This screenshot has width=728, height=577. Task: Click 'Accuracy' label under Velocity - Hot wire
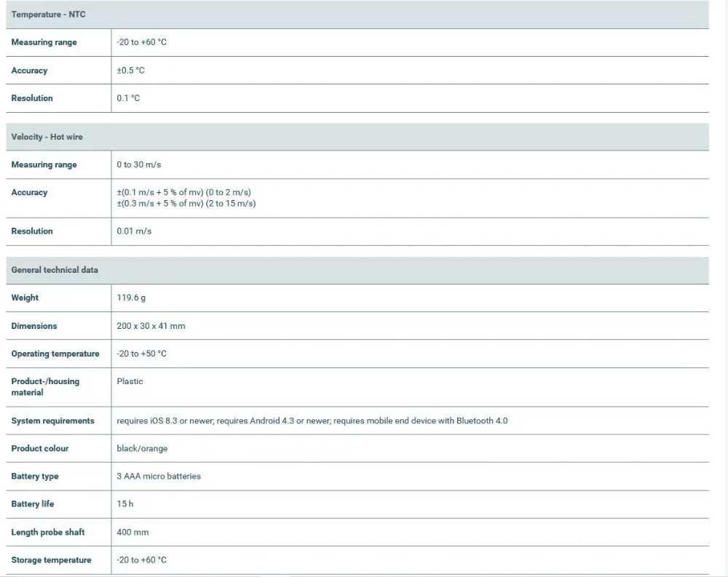click(x=29, y=192)
